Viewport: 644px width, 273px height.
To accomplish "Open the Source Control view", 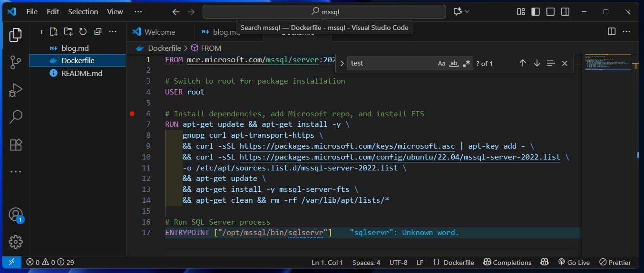I will (x=16, y=62).
